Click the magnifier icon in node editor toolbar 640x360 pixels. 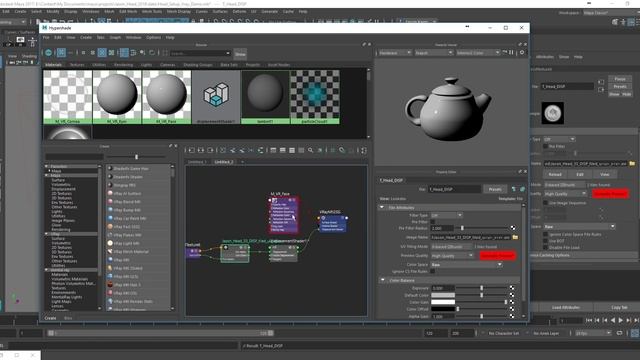[x=311, y=150]
